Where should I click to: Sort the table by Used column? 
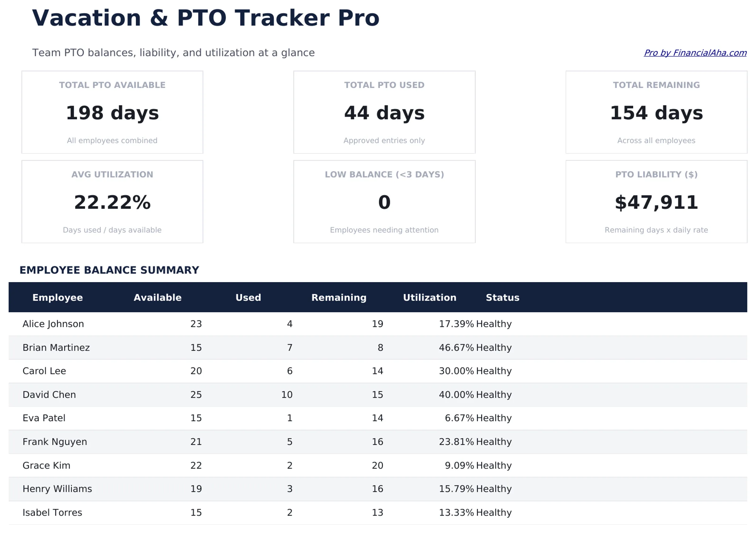[248, 298]
